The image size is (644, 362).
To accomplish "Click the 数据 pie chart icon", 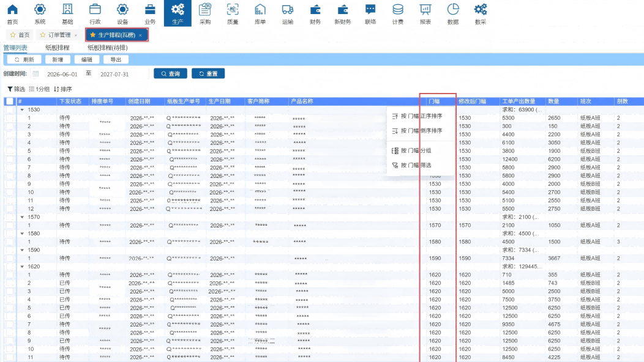I will point(453,13).
